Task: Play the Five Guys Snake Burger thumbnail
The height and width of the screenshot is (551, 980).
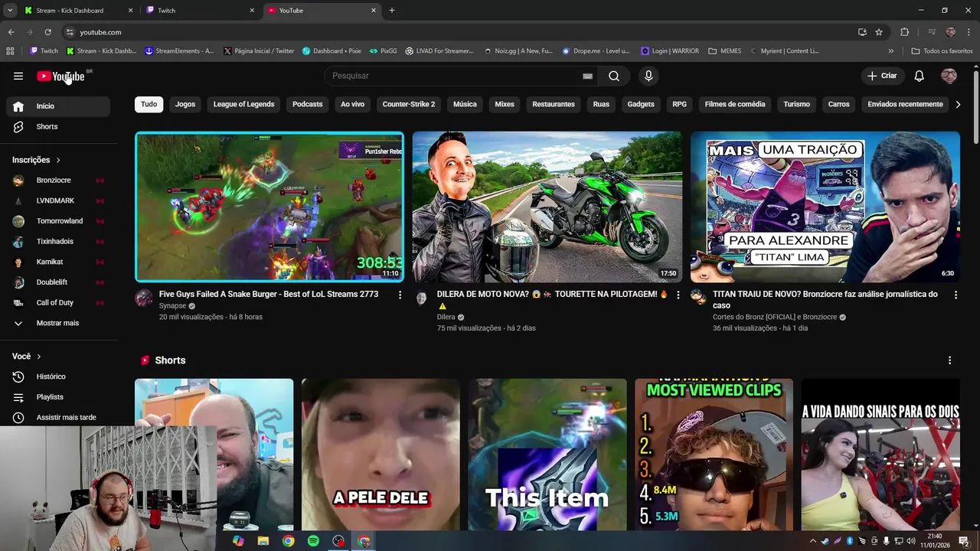Action: [269, 207]
